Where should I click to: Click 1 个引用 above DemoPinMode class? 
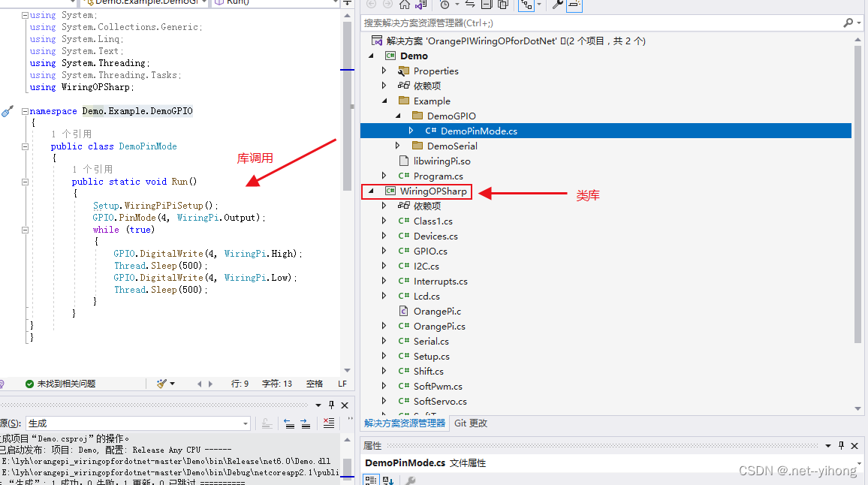[x=71, y=134]
